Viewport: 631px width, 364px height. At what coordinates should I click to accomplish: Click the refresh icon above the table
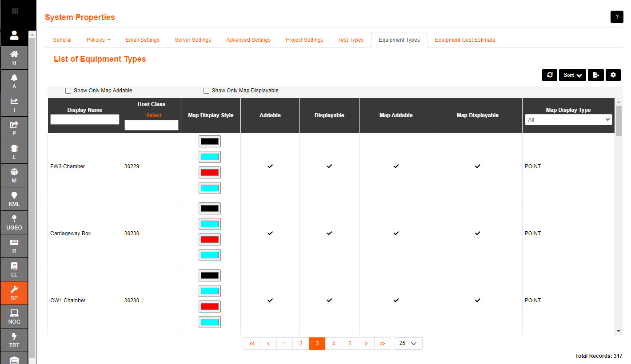(x=550, y=75)
